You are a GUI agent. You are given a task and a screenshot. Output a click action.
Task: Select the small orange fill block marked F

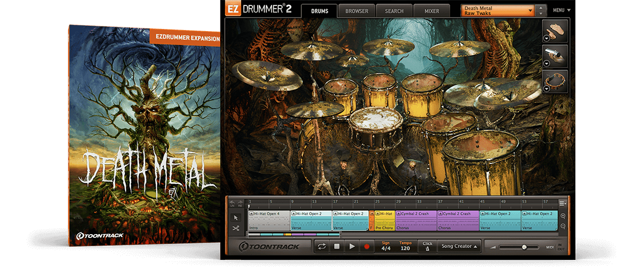click(x=372, y=220)
